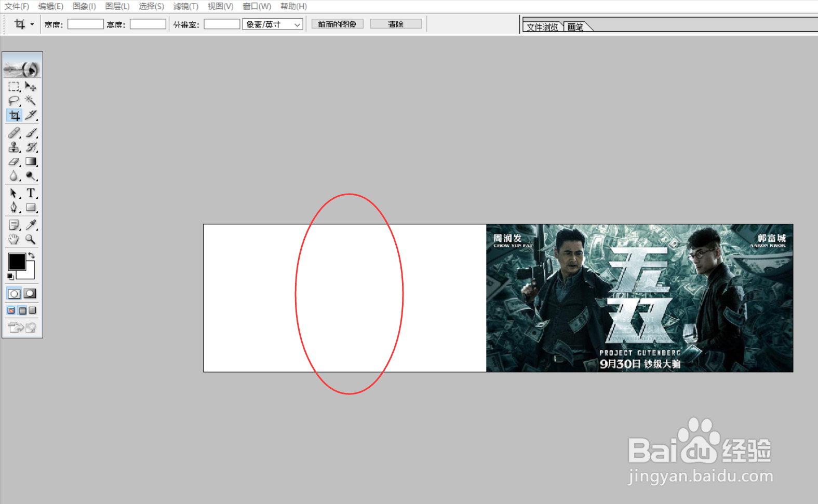Select the Clone Stamp tool
818x504 pixels.
(x=14, y=147)
